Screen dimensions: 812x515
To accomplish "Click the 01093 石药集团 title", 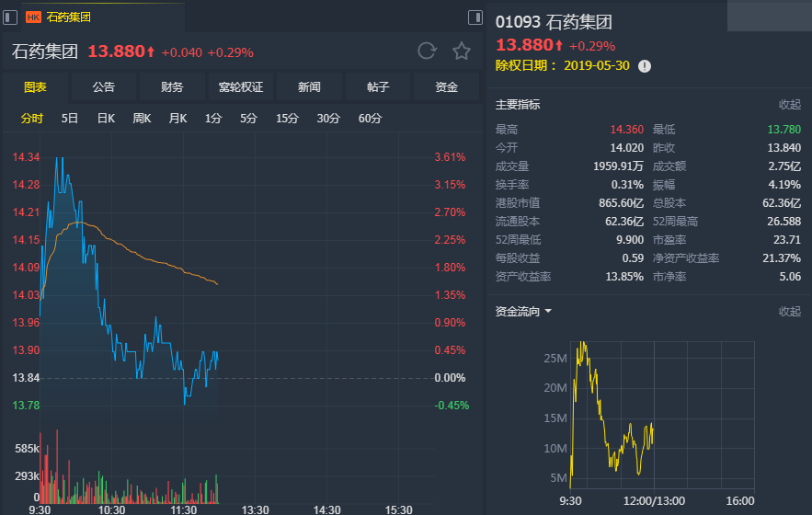I will [x=554, y=22].
